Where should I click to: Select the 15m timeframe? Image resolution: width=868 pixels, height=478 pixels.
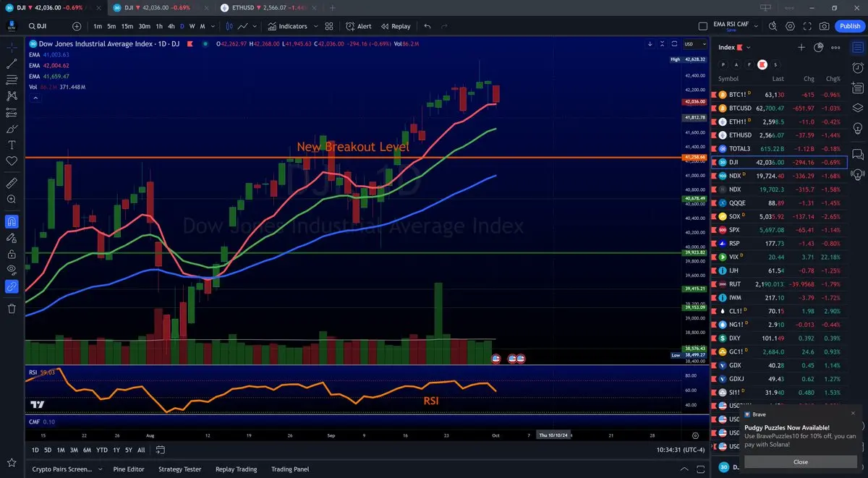coord(127,26)
